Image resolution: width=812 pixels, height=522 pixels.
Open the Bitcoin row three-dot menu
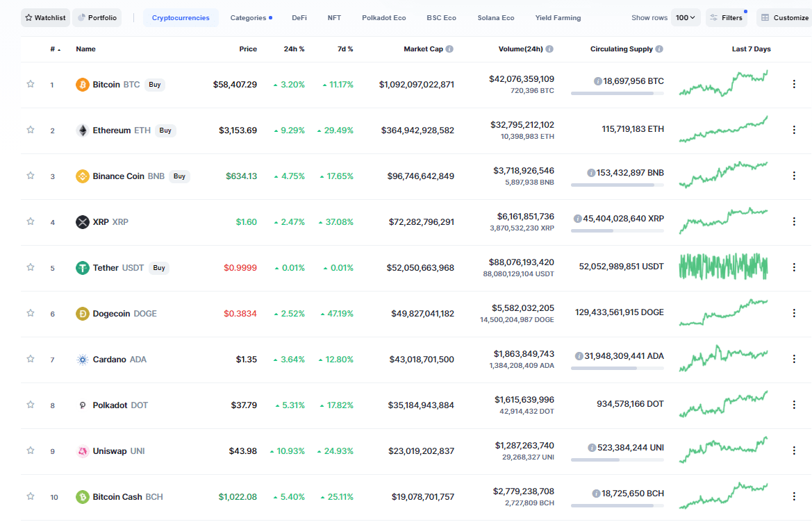(794, 84)
